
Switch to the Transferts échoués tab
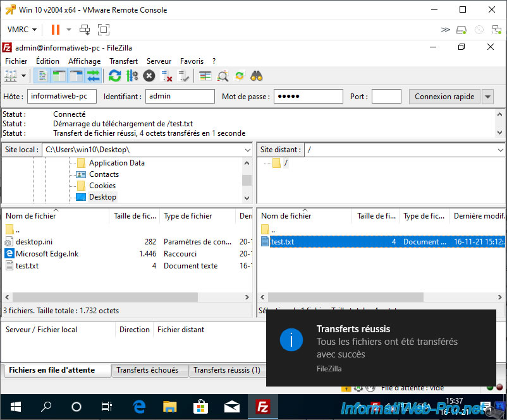(147, 370)
